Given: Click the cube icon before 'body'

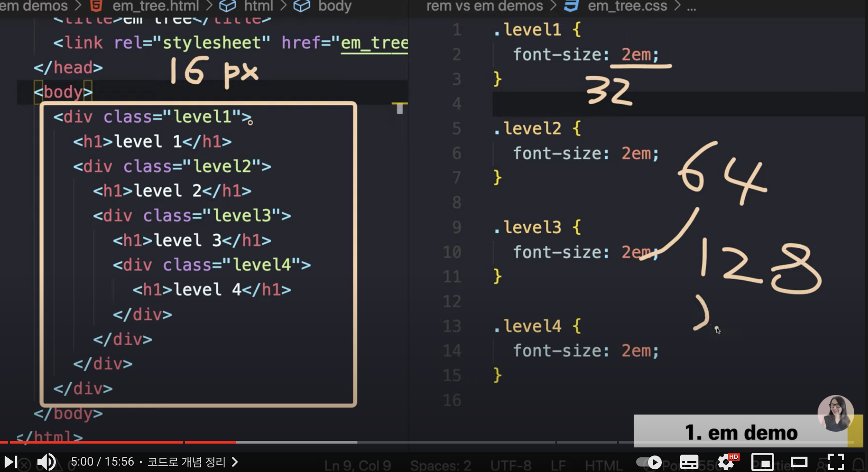Looking at the screenshot, I should pyautogui.click(x=302, y=6).
